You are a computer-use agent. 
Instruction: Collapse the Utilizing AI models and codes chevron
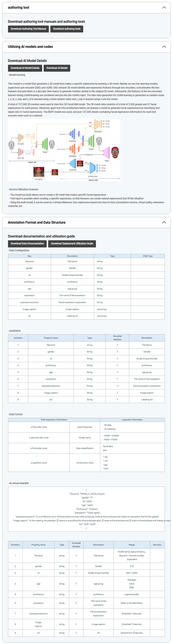click(x=164, y=47)
